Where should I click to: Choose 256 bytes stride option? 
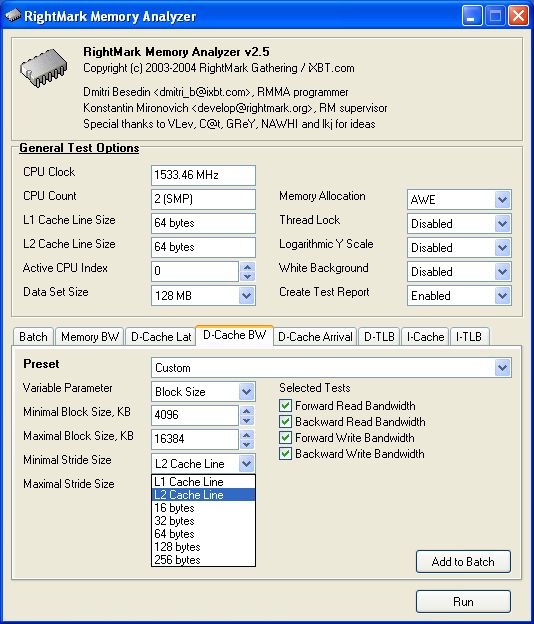[x=203, y=560]
